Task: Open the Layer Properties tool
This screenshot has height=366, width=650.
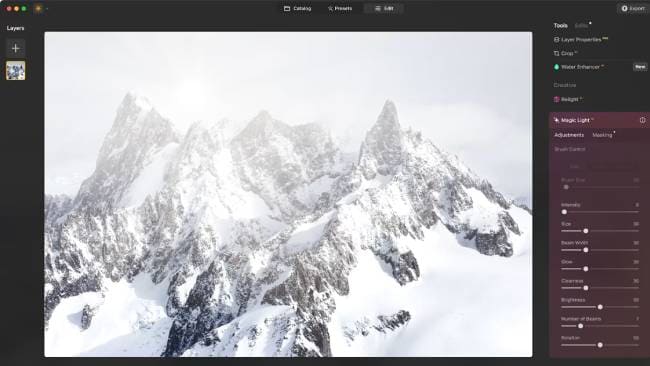Action: click(x=581, y=39)
